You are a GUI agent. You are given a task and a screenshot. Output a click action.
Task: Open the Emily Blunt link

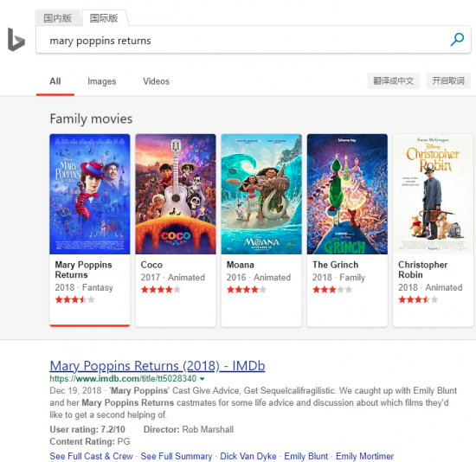click(x=306, y=456)
